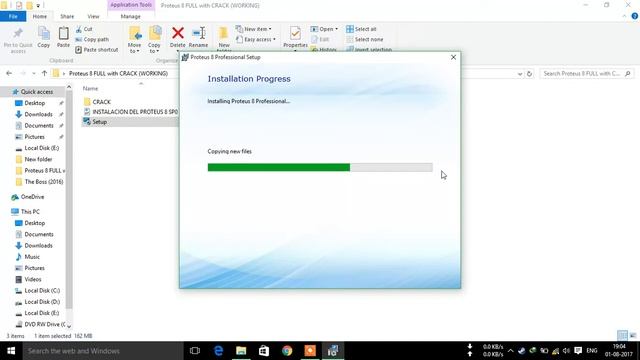Open Downloads under Quick access

tap(38, 114)
